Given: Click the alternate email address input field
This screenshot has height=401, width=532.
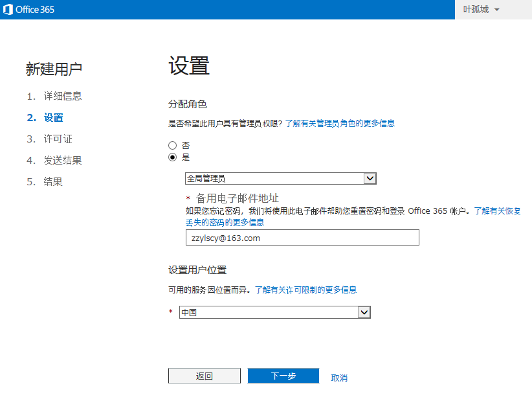Looking at the screenshot, I should 302,238.
